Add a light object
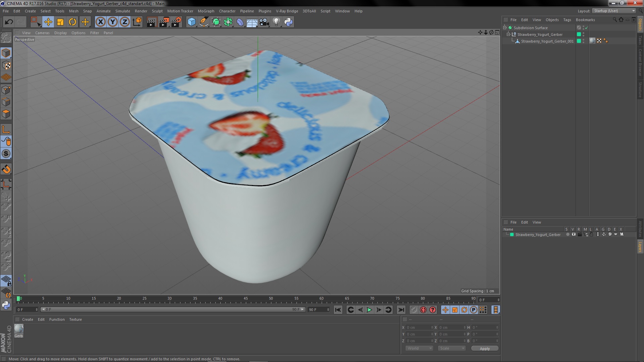644x362 pixels. click(276, 22)
